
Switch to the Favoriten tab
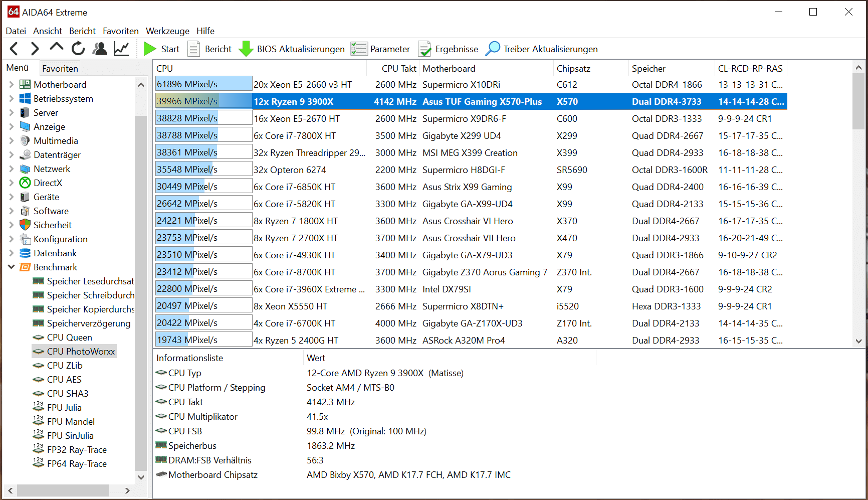click(60, 68)
